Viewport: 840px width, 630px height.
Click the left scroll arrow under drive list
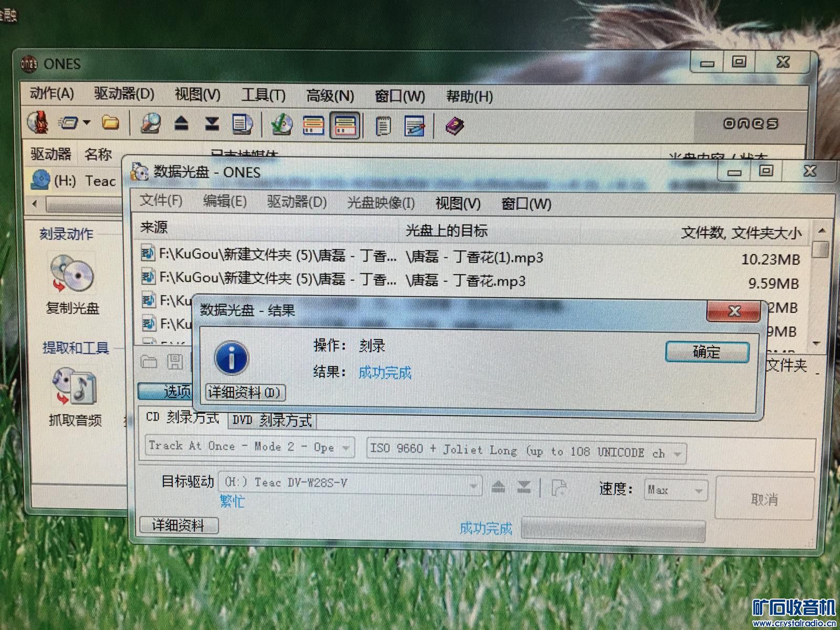(x=35, y=204)
